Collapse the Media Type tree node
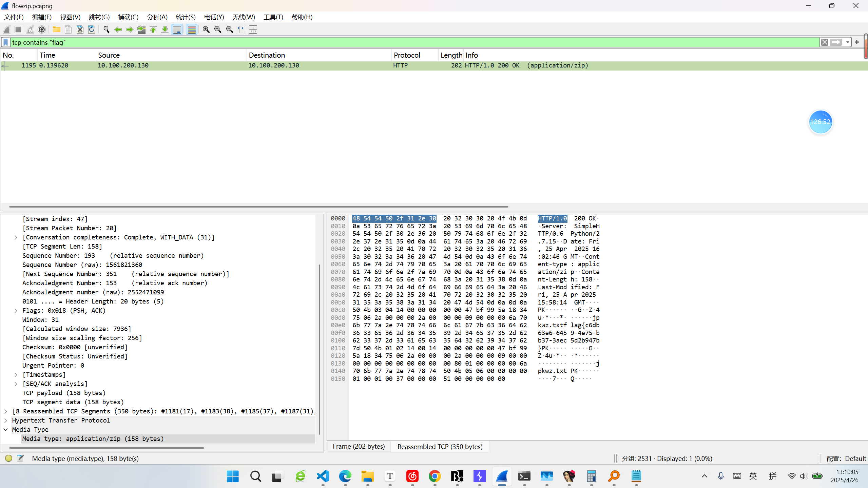This screenshot has width=868, height=488. coord(6,429)
